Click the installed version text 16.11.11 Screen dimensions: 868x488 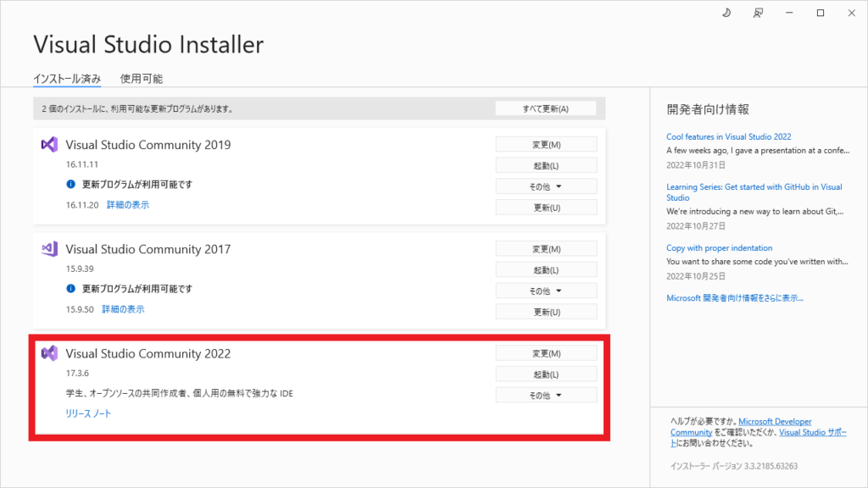click(x=82, y=164)
